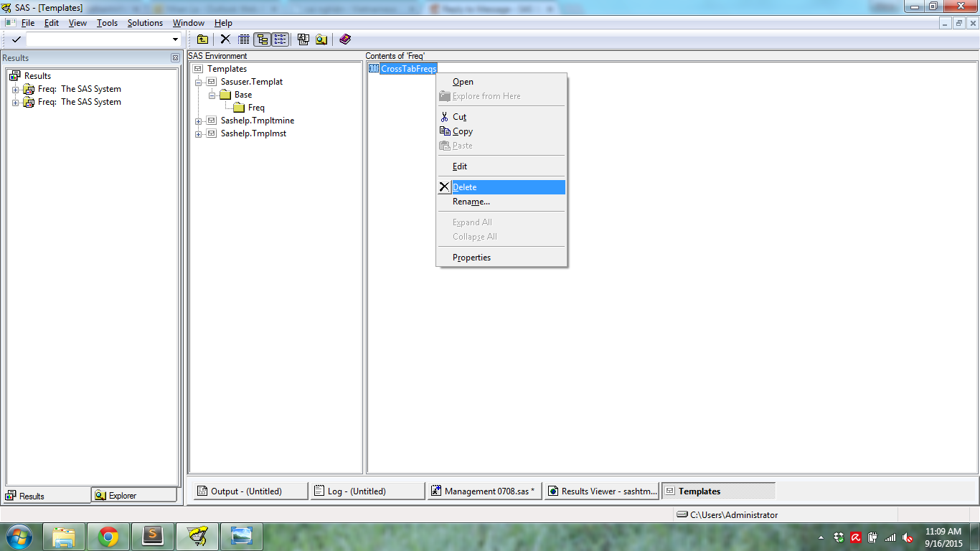Switch to the Log - (Untitled) window button
The width and height of the screenshot is (980, 551).
click(367, 491)
